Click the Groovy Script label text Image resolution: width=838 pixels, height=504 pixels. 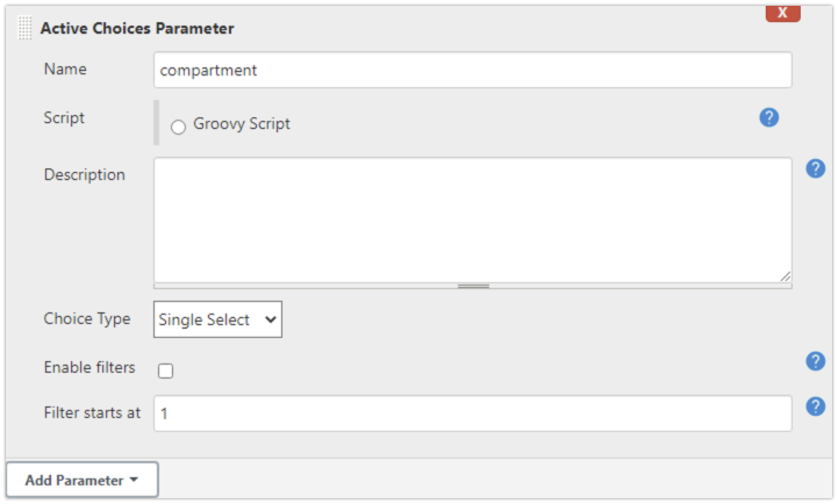(x=242, y=124)
